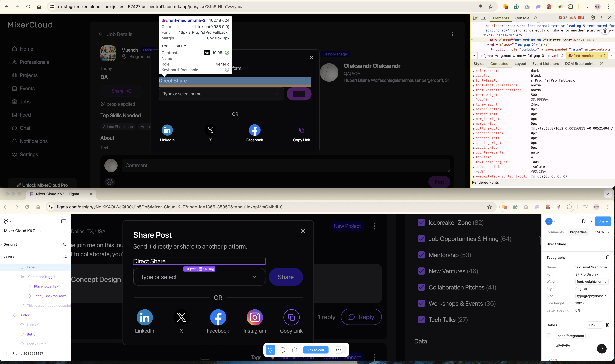Toggle the DevTools device toolbar icon
The width and height of the screenshot is (615, 364).
click(x=484, y=18)
